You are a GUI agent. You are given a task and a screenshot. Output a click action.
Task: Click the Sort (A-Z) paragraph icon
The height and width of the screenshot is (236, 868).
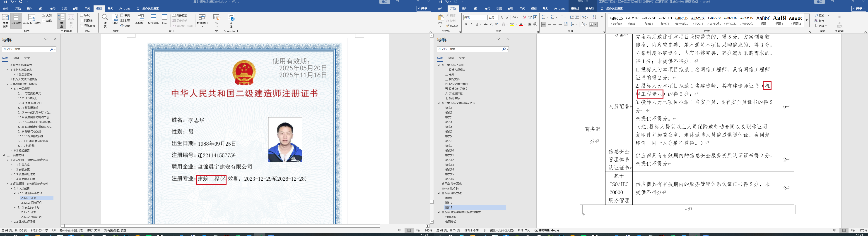point(594,17)
